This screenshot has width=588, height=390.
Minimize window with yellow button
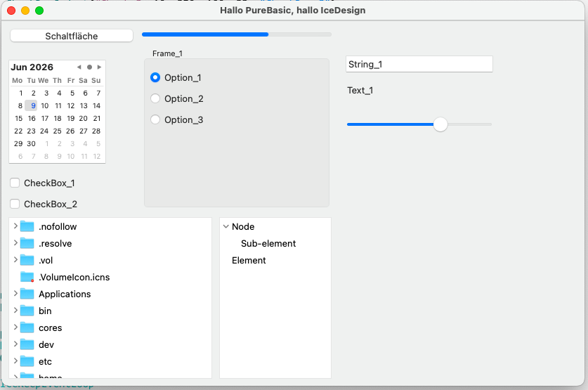pyautogui.click(x=25, y=11)
